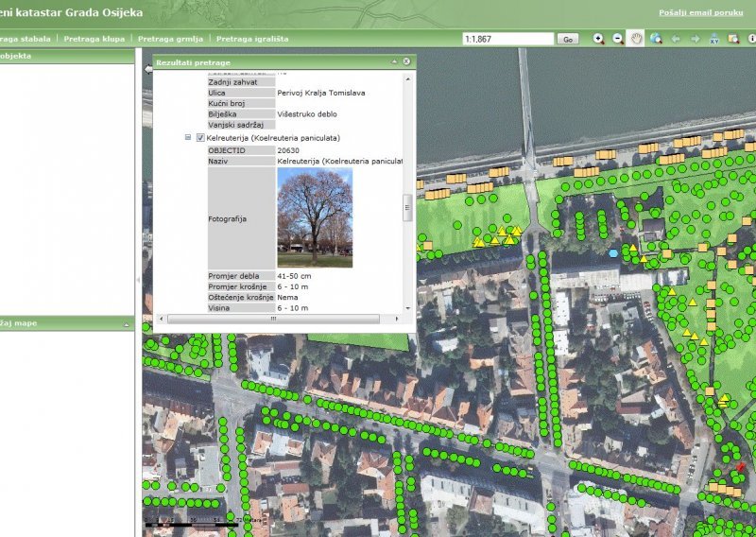Click the 'Naziv' field label
This screenshot has height=537, width=756.
click(242, 161)
